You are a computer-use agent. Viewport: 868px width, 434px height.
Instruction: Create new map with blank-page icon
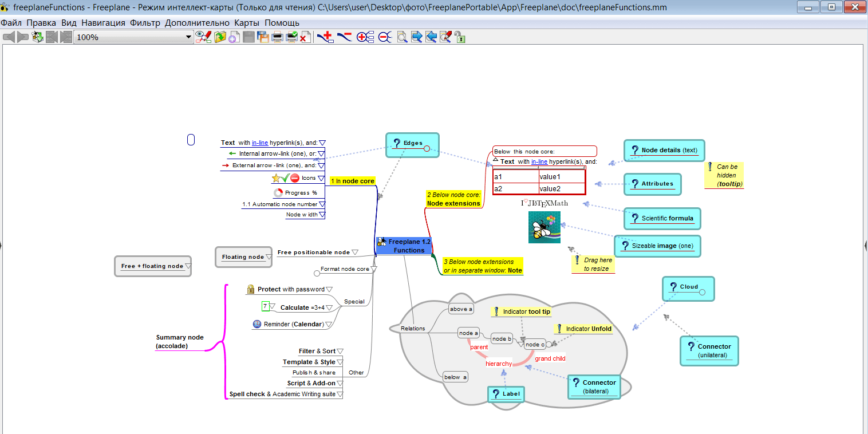coord(234,37)
